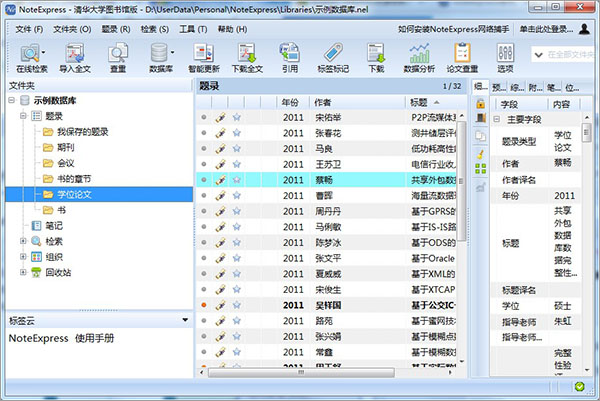Open the 标签标记 tag marking tool

pos(333,58)
